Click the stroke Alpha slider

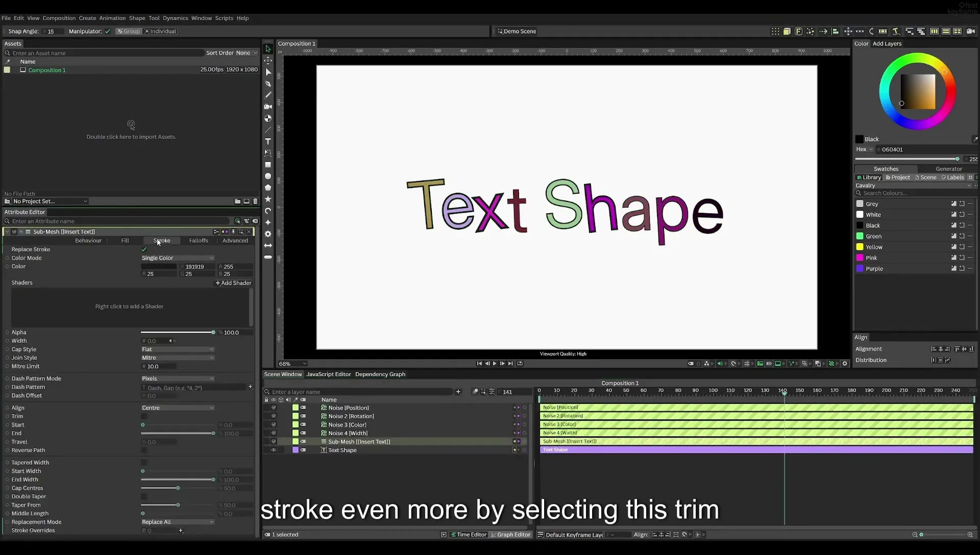tap(178, 333)
